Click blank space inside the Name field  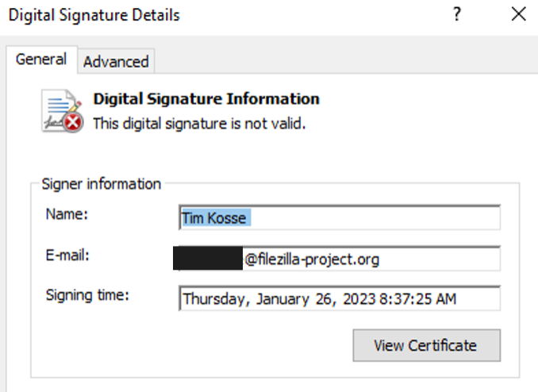(x=381, y=217)
